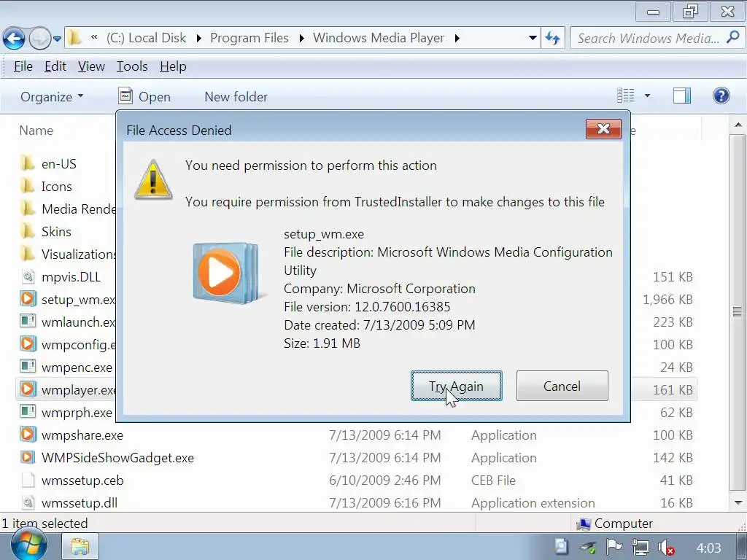Open the recent pages dropdown arrow
The image size is (747, 560).
(x=57, y=39)
